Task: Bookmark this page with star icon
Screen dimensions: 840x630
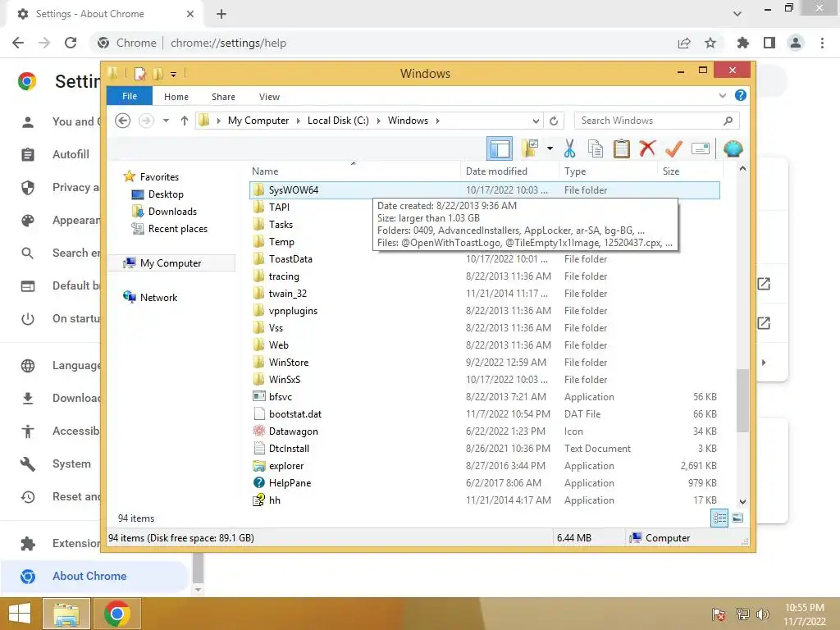Action: [x=710, y=43]
